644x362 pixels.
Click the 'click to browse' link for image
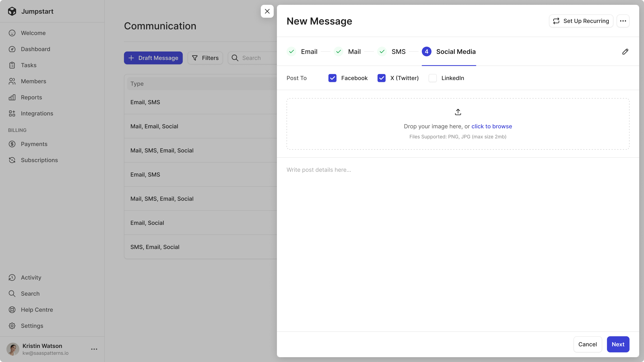pyautogui.click(x=492, y=126)
